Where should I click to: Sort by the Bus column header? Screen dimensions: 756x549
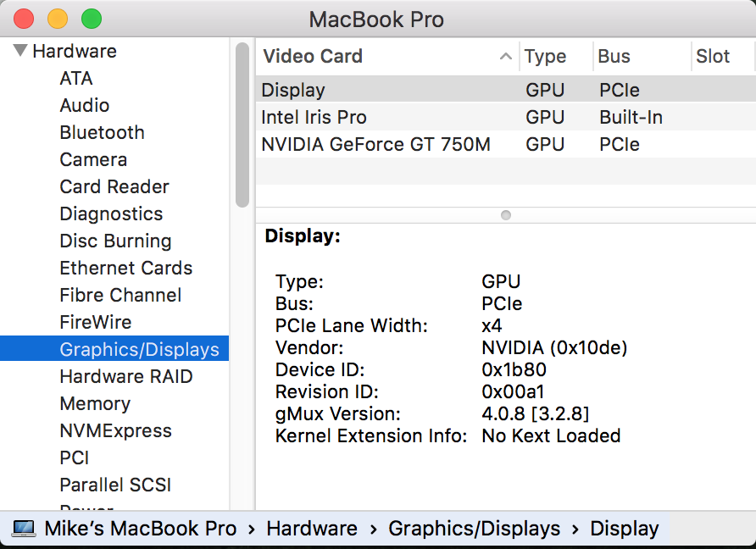[x=614, y=56]
